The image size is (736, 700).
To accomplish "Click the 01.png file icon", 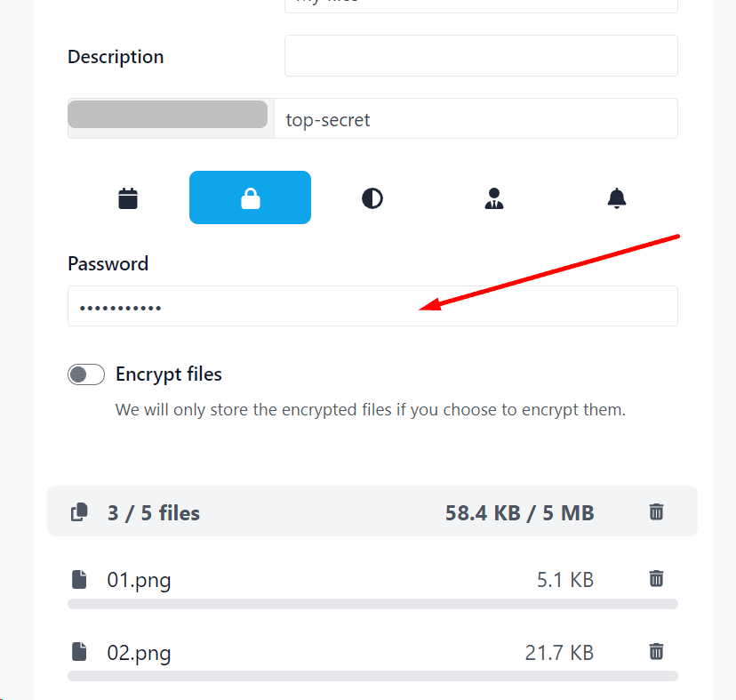I will click(80, 580).
